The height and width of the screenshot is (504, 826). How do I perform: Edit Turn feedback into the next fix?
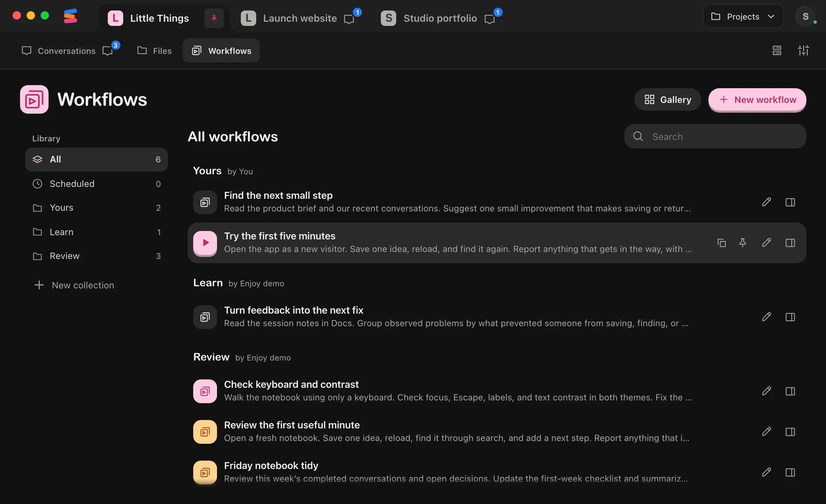[x=766, y=317]
